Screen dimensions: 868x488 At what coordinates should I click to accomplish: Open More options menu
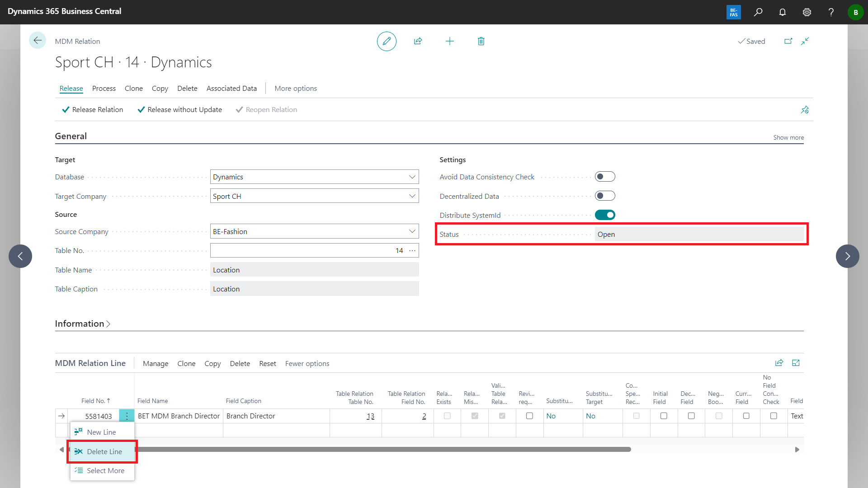point(296,88)
